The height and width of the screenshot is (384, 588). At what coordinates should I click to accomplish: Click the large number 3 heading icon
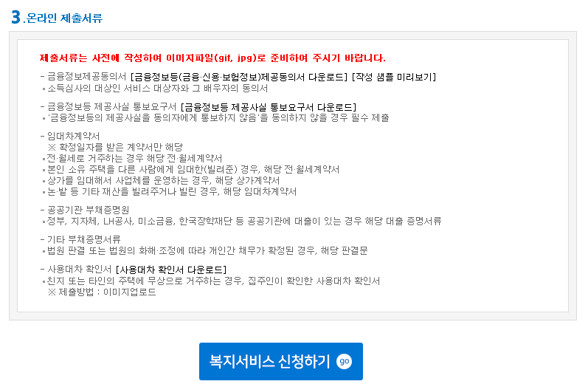point(15,17)
